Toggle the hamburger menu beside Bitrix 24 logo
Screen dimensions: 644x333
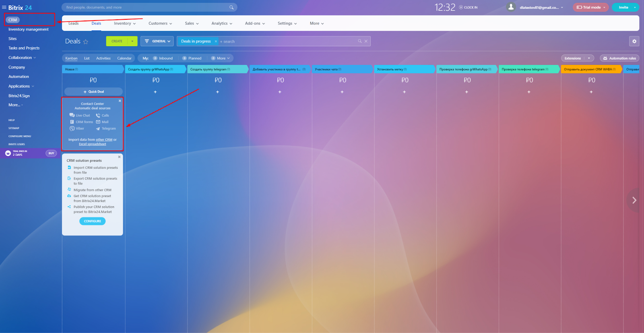tap(4, 7)
